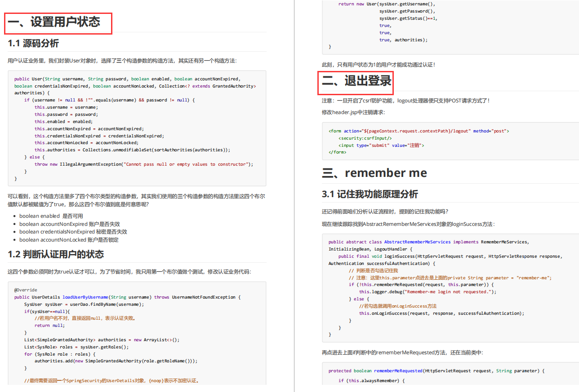Select the 1.2 判断认证用户的状态 heading
The width and height of the screenshot is (579, 392).
coord(56,255)
